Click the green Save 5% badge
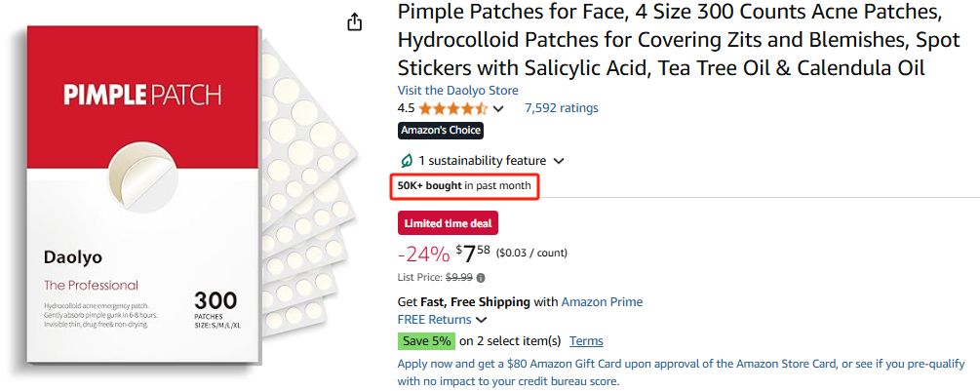The height and width of the screenshot is (391, 980). click(x=426, y=341)
